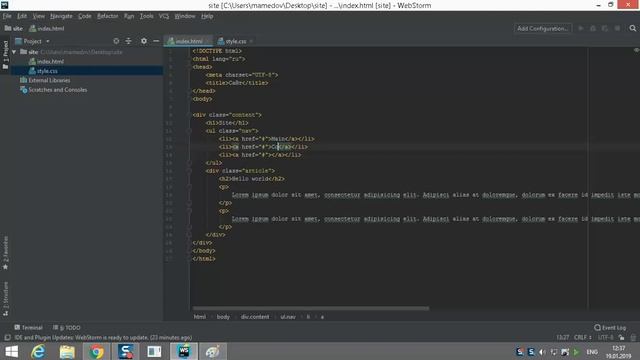
Task: Click the cursor position 13:27 indicator
Action: 562,338
